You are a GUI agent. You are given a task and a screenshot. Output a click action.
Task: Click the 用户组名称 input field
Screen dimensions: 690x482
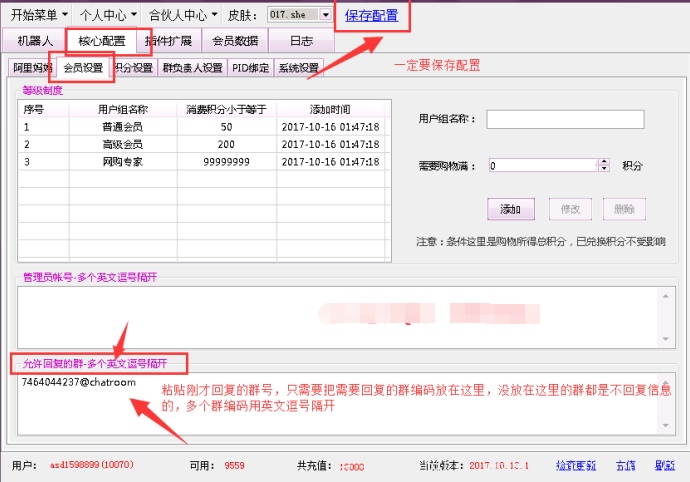click(x=565, y=119)
